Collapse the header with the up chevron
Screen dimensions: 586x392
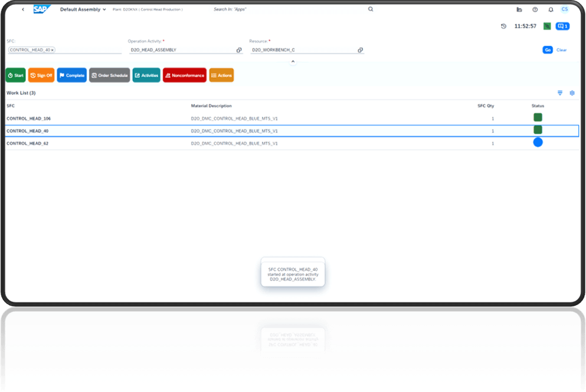[x=293, y=61]
